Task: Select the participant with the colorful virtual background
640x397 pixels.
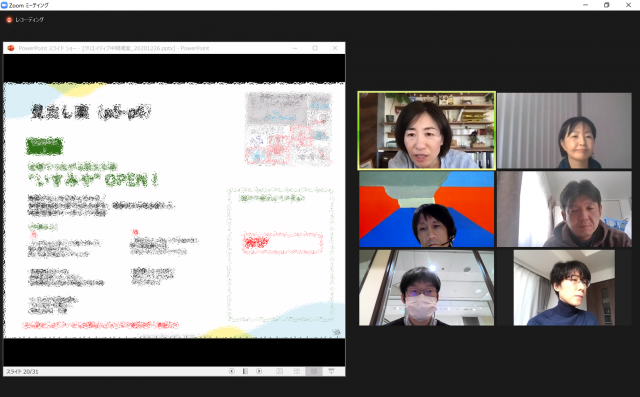Action: (x=427, y=209)
